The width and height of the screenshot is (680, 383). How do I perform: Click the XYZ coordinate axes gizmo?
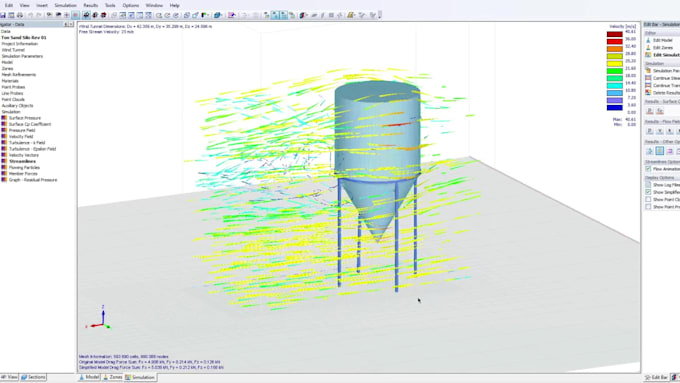[x=99, y=318]
